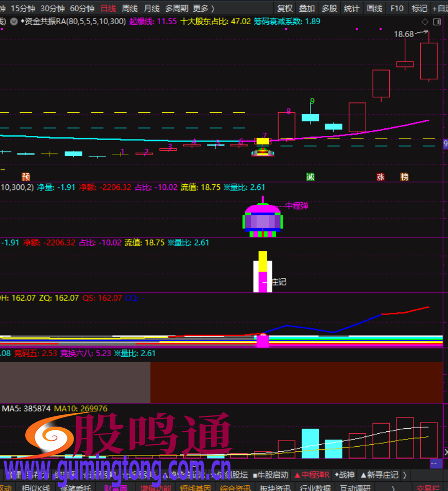Image resolution: width=448 pixels, height=491 pixels.
Task: Click the green 减 marker icon
Action: pyautogui.click(x=310, y=177)
